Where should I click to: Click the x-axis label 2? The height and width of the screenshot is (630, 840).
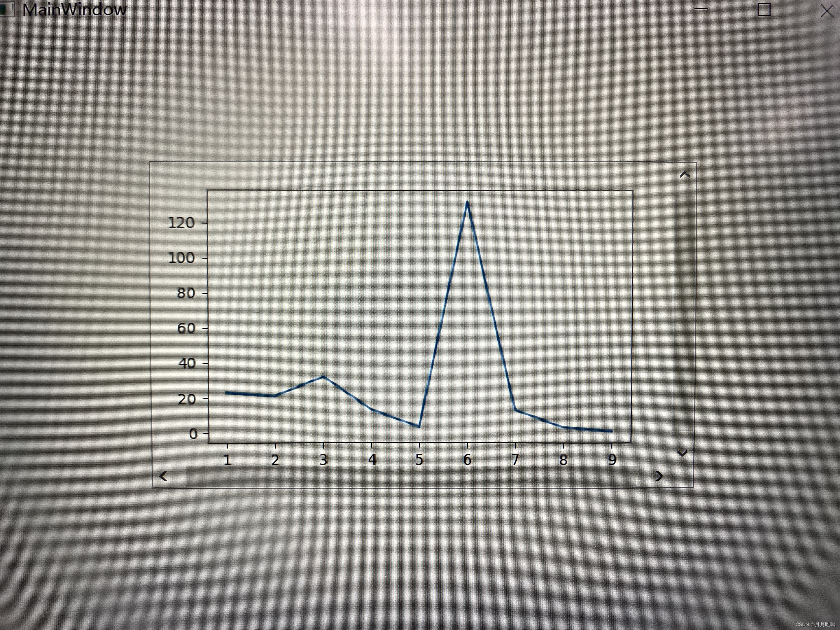(x=275, y=460)
